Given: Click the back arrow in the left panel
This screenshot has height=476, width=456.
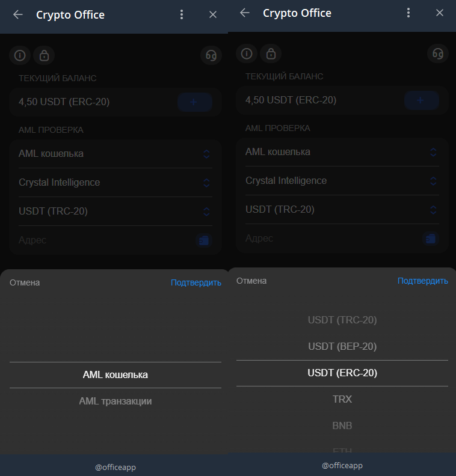Looking at the screenshot, I should click(x=18, y=15).
